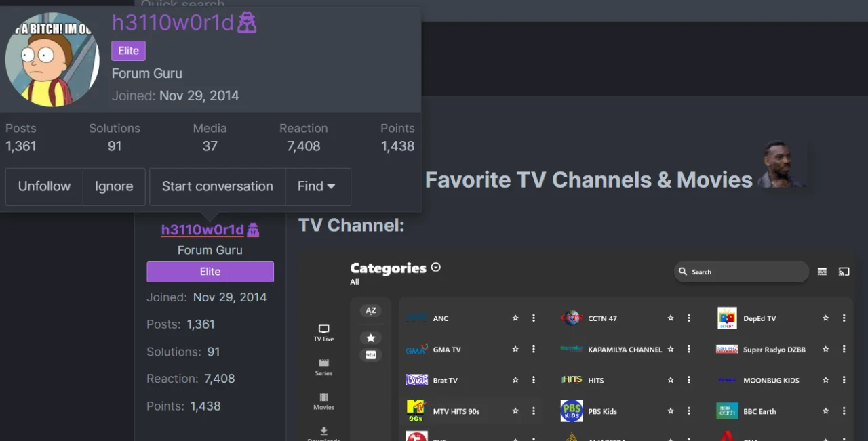Click the Moonbug Kids channel logo
This screenshot has height=441, width=868.
(x=727, y=380)
